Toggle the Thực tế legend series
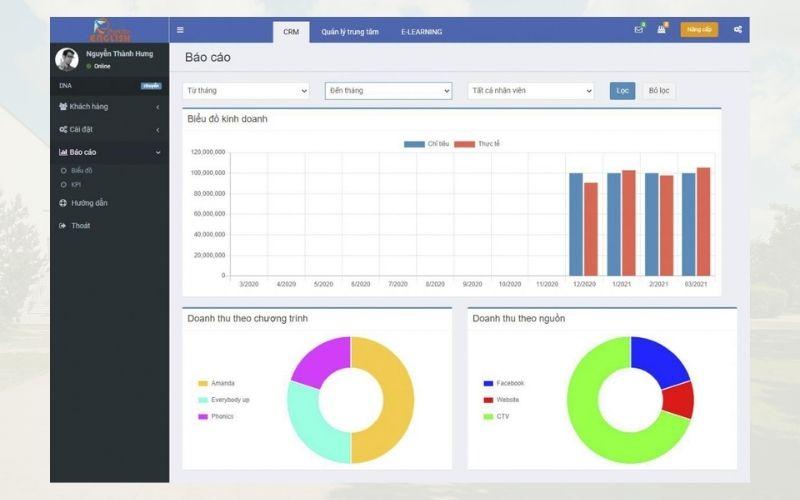This screenshot has height=500, width=800. click(x=465, y=144)
